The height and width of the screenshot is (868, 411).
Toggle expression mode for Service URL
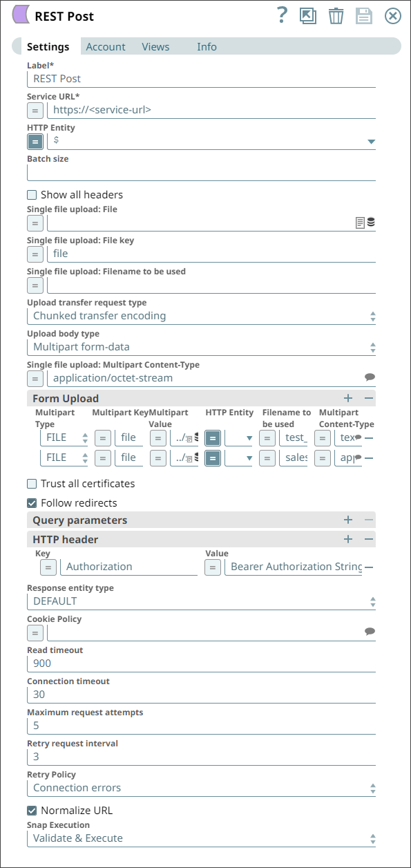pyautogui.click(x=35, y=110)
